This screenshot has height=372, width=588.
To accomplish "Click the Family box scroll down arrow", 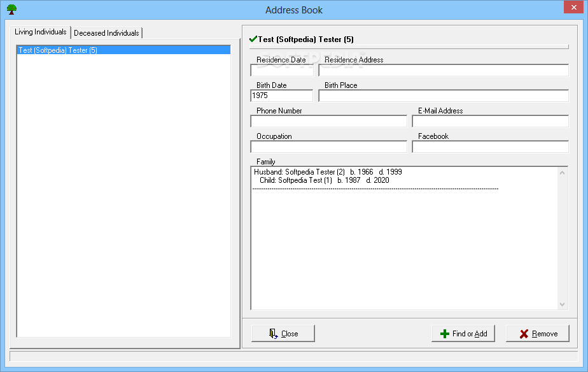I will point(562,304).
